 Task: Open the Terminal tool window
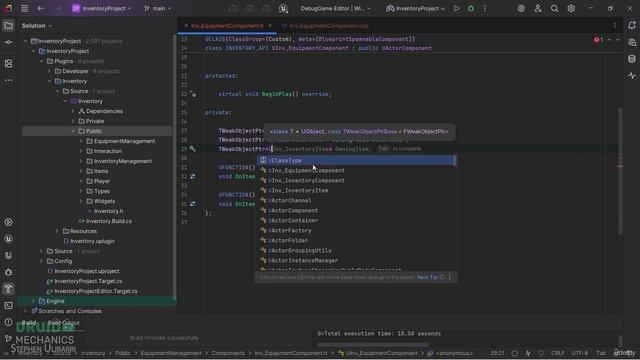pyautogui.click(x=8, y=306)
